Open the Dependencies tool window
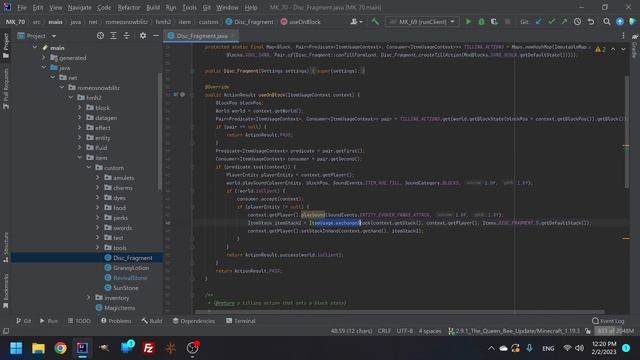This screenshot has height=360, width=640. [193, 321]
